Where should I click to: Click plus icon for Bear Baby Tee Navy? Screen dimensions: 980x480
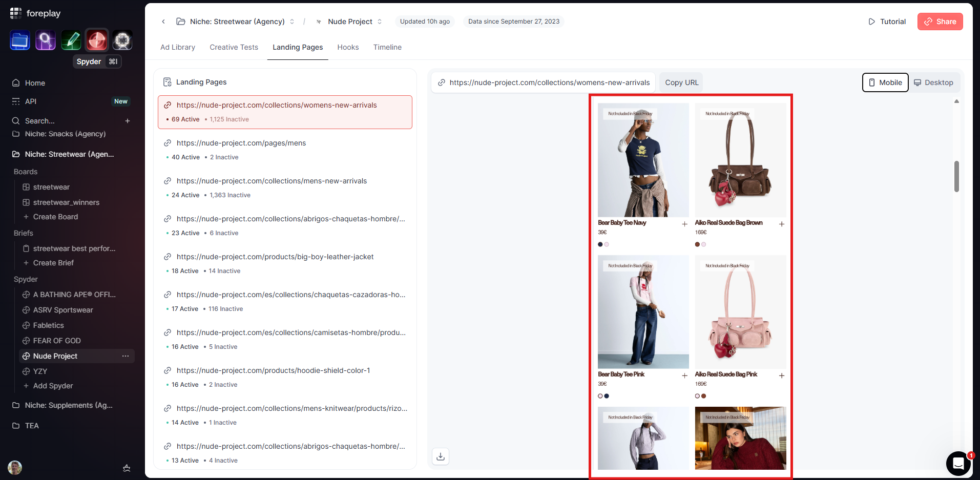point(684,224)
